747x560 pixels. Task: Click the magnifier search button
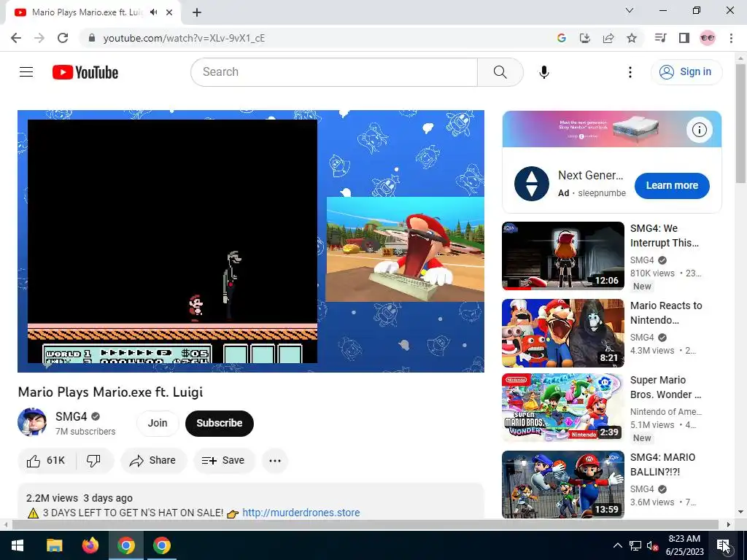pyautogui.click(x=500, y=72)
